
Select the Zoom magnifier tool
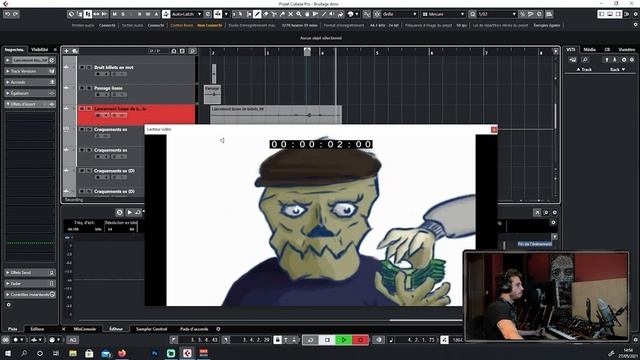pos(299,14)
